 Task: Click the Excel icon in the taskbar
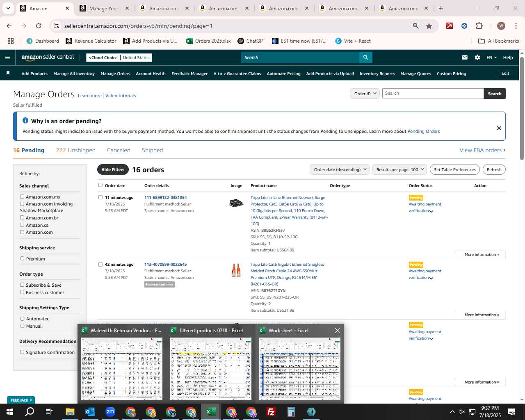coord(211,412)
